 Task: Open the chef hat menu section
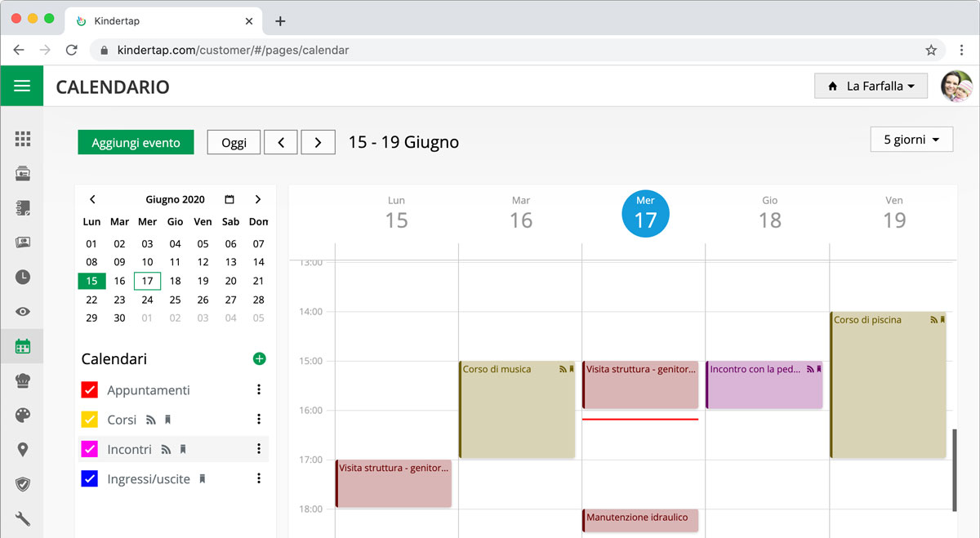click(x=22, y=380)
